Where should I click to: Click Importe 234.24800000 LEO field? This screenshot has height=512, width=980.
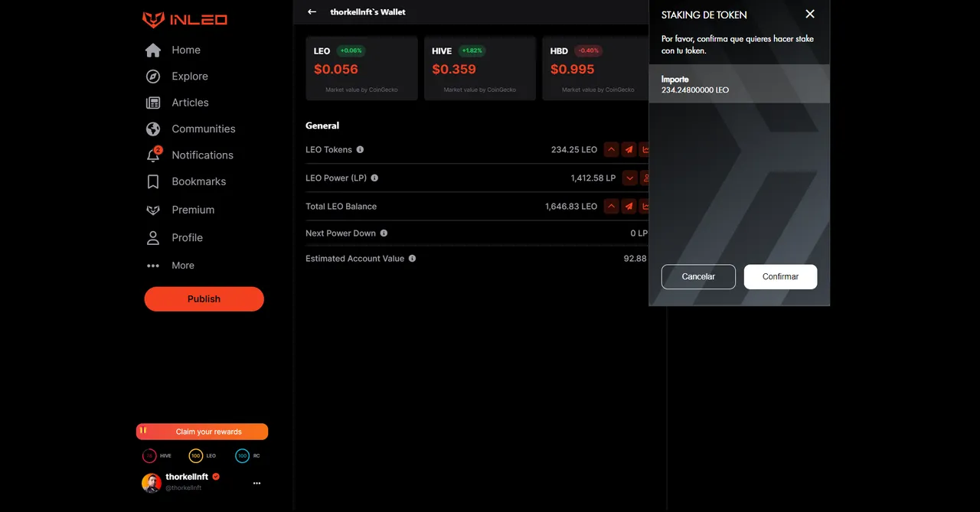pyautogui.click(x=739, y=84)
